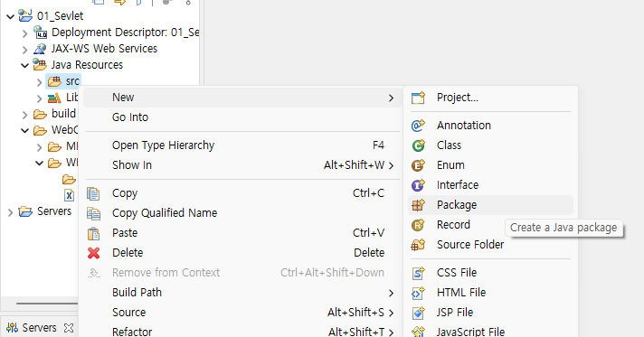This screenshot has width=644, height=337.
Task: Click the JAX-WS Web Services icon
Action: click(x=40, y=49)
